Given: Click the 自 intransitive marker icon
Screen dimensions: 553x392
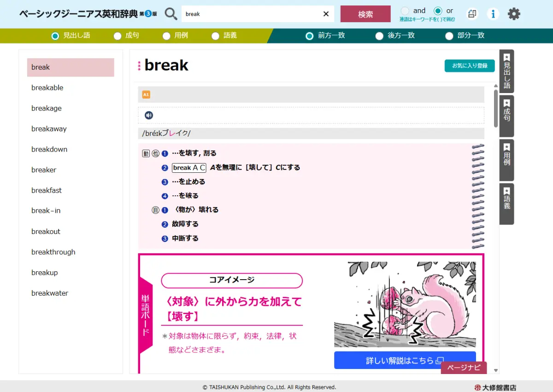Looking at the screenshot, I should 155,210.
